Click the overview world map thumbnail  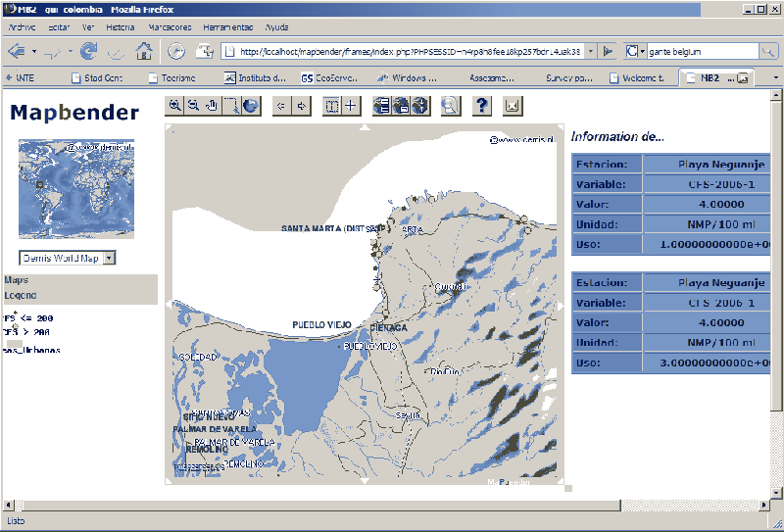tap(76, 189)
